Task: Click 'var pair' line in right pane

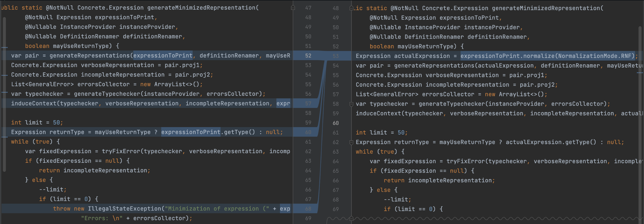Action: [x=499, y=66]
